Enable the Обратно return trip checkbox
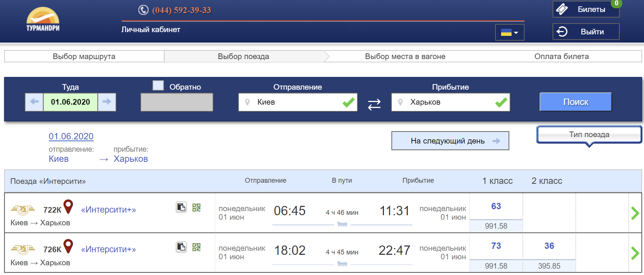This screenshot has width=644, height=275. (158, 86)
